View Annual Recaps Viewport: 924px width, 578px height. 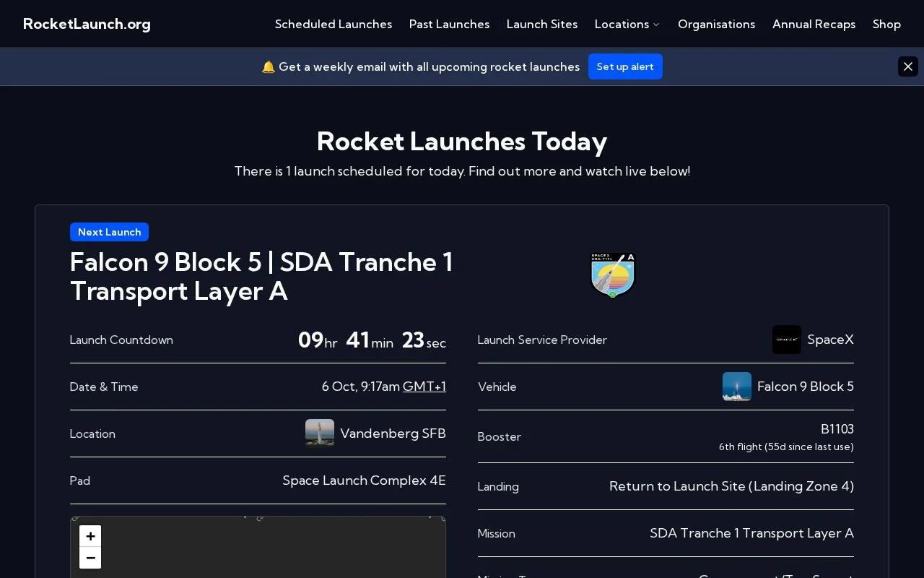coord(814,24)
